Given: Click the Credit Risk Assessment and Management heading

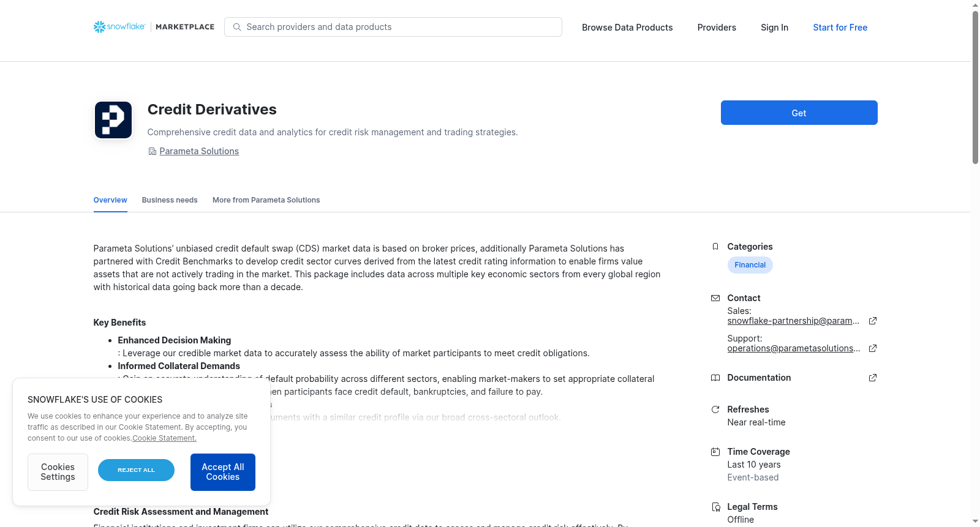Looking at the screenshot, I should [x=181, y=512].
